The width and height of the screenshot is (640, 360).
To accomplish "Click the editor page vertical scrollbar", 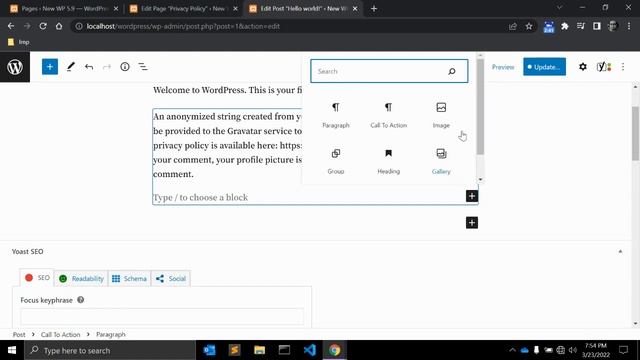I will pos(635,133).
